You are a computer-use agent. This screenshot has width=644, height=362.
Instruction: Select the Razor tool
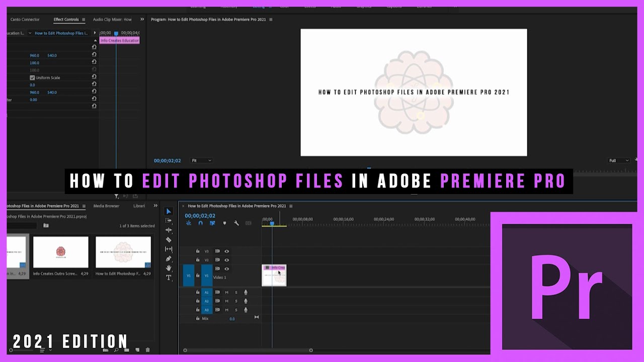[169, 240]
